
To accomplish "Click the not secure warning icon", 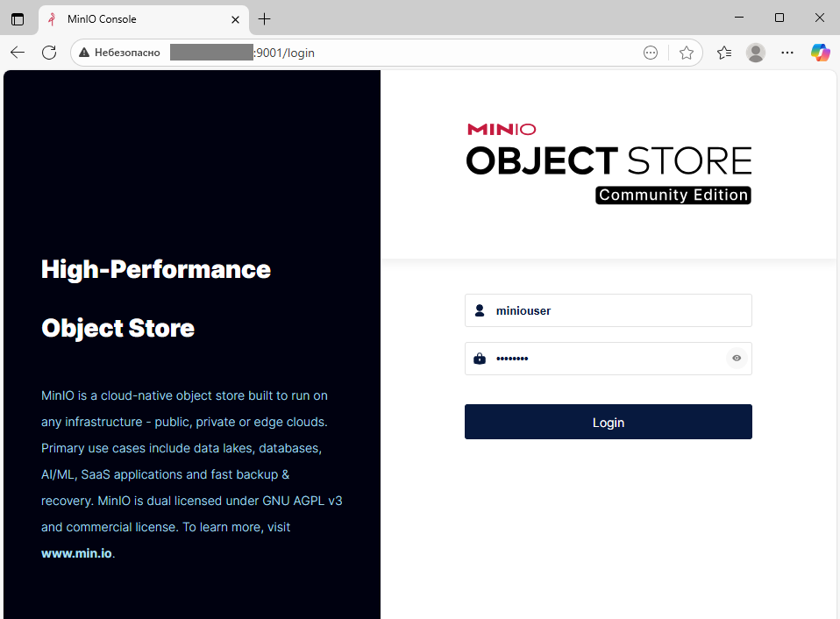I will [x=84, y=53].
